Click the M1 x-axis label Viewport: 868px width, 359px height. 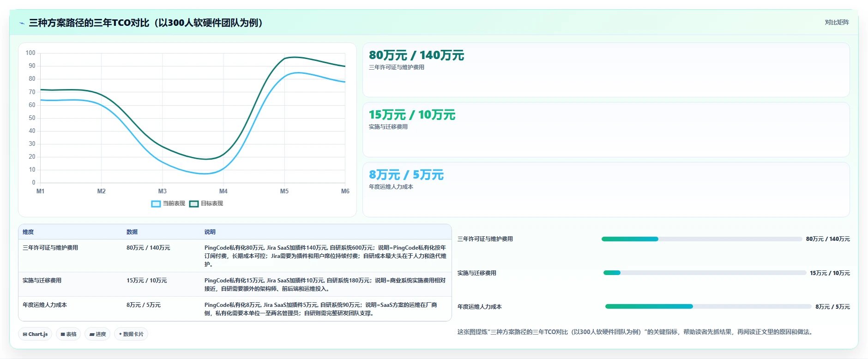(x=41, y=191)
